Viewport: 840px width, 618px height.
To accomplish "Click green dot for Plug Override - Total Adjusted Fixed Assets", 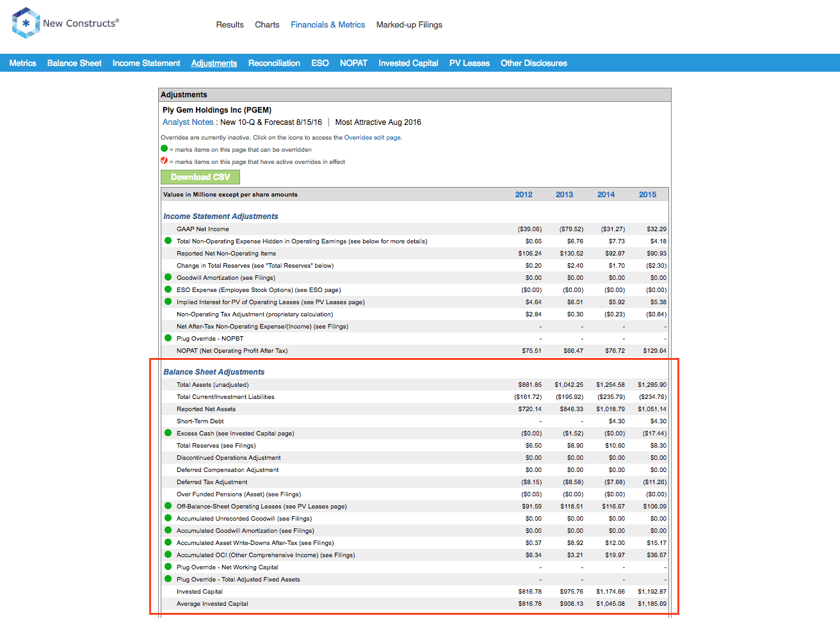I will tap(168, 579).
